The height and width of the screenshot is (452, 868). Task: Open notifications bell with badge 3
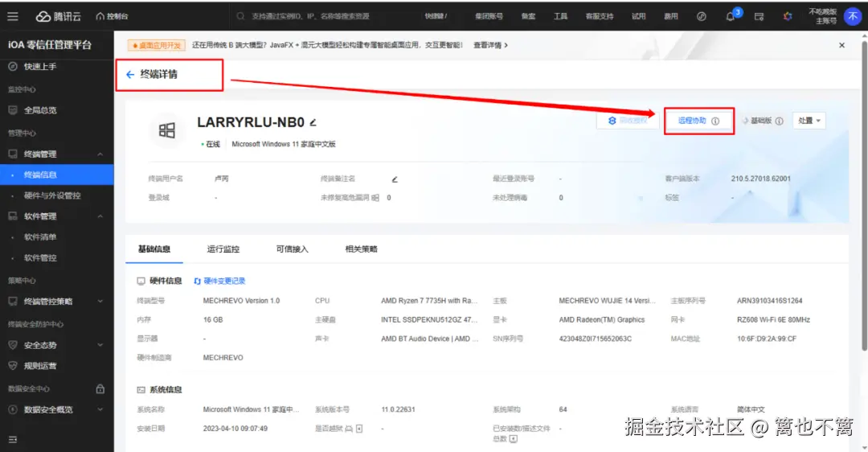click(731, 17)
